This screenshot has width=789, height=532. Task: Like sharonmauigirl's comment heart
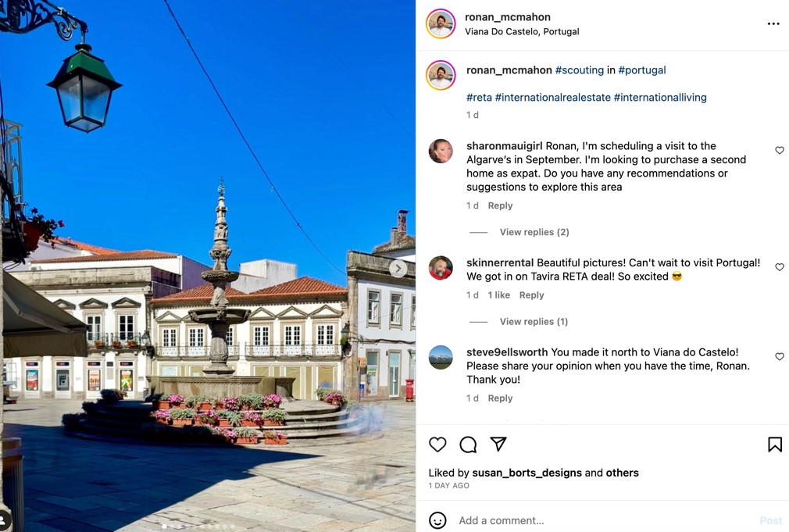pos(780,150)
